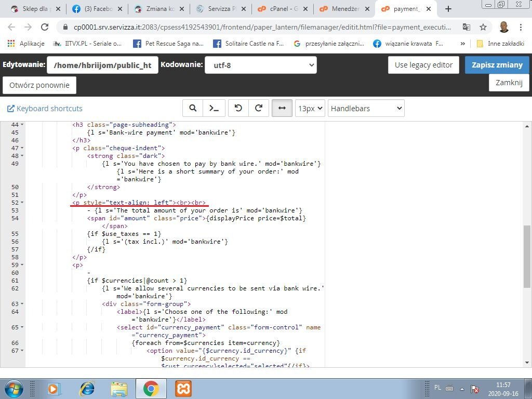Show hidden system tray icons
Image resolution: width=532 pixels, height=399 pixels.
click(x=462, y=389)
